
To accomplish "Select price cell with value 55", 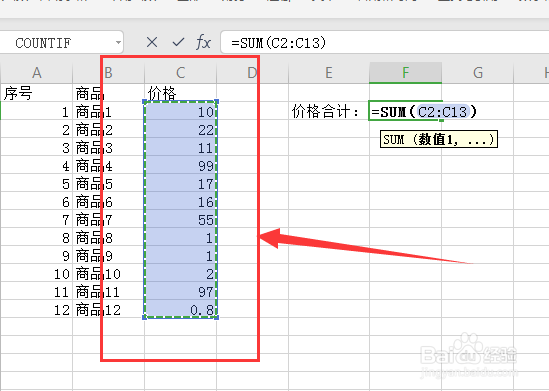I will [x=180, y=220].
